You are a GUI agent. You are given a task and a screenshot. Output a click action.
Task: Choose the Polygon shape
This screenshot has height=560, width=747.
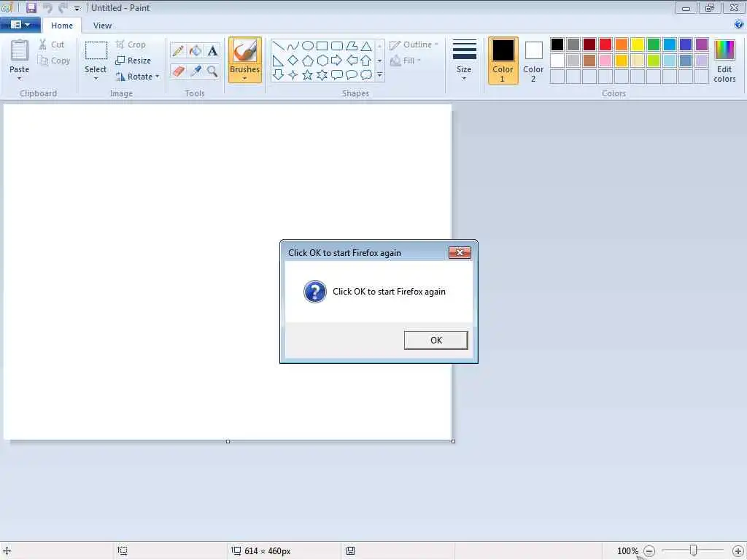pos(352,46)
